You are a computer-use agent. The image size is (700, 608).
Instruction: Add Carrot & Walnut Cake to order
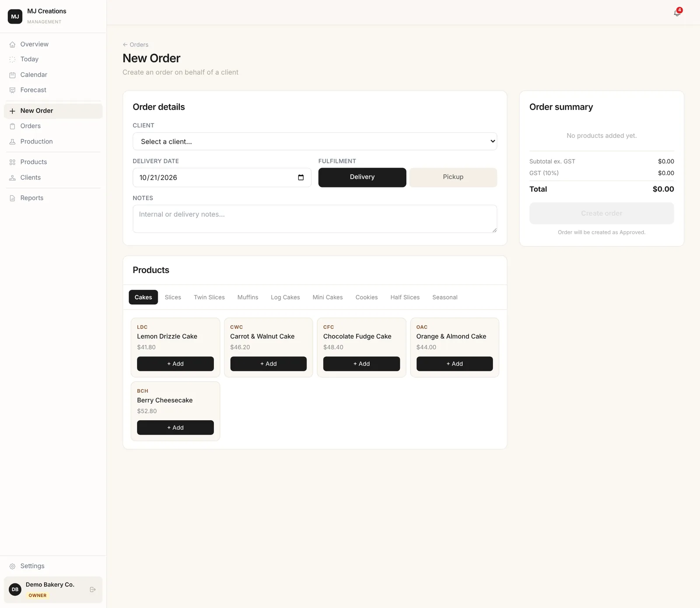tap(269, 364)
